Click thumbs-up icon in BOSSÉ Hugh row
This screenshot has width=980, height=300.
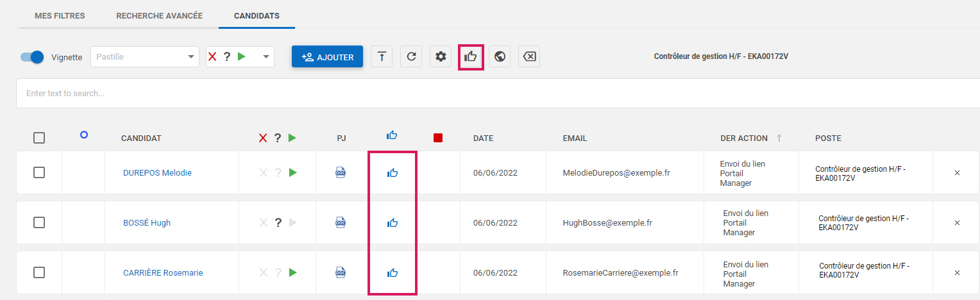pyautogui.click(x=393, y=222)
